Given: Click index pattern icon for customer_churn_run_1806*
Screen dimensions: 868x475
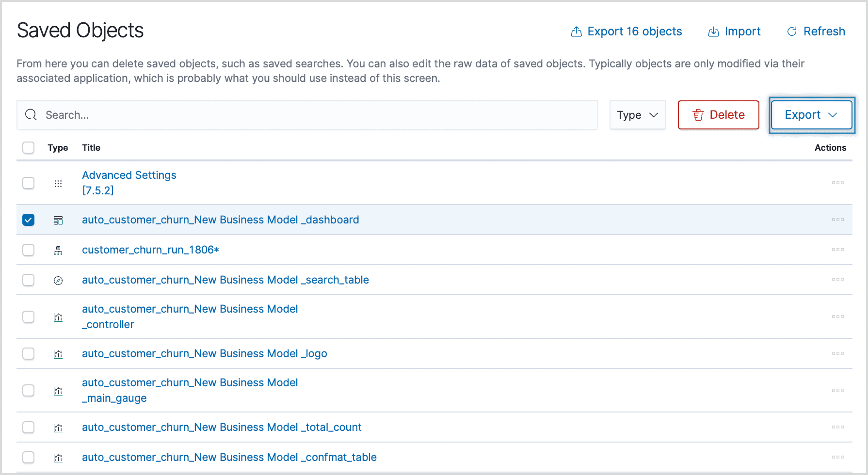Looking at the screenshot, I should 58,251.
